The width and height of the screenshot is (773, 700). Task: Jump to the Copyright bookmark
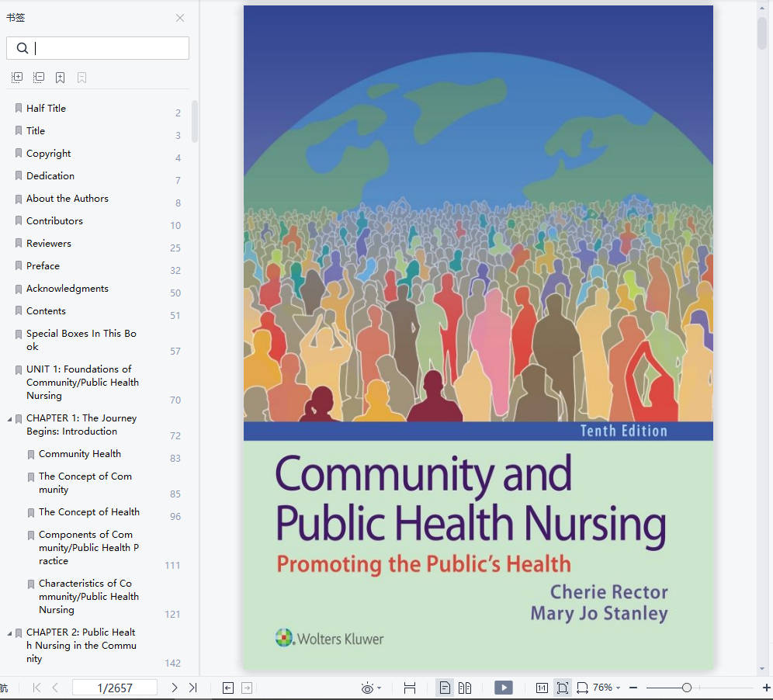[48, 154]
